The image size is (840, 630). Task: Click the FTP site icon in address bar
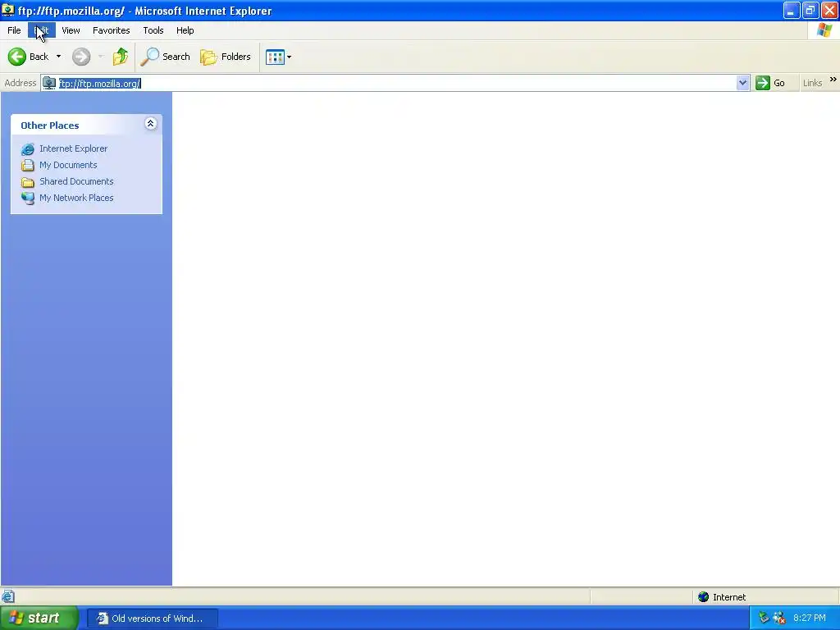49,83
